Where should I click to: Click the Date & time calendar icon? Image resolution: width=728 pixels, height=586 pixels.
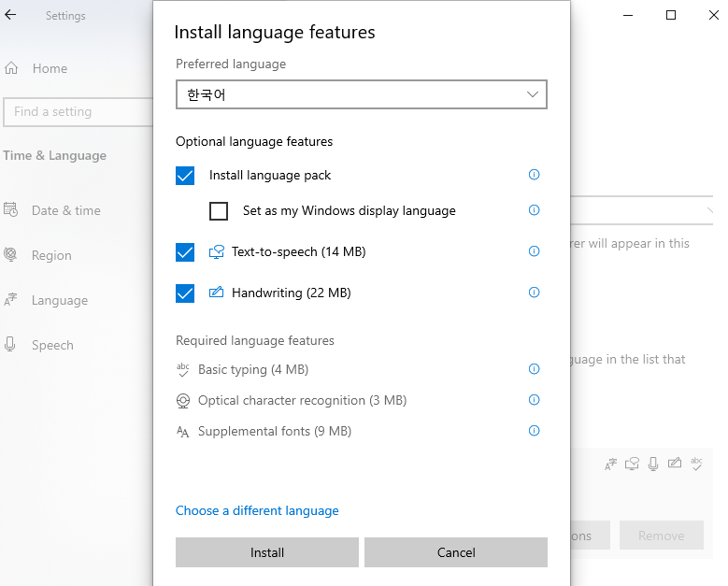10,209
